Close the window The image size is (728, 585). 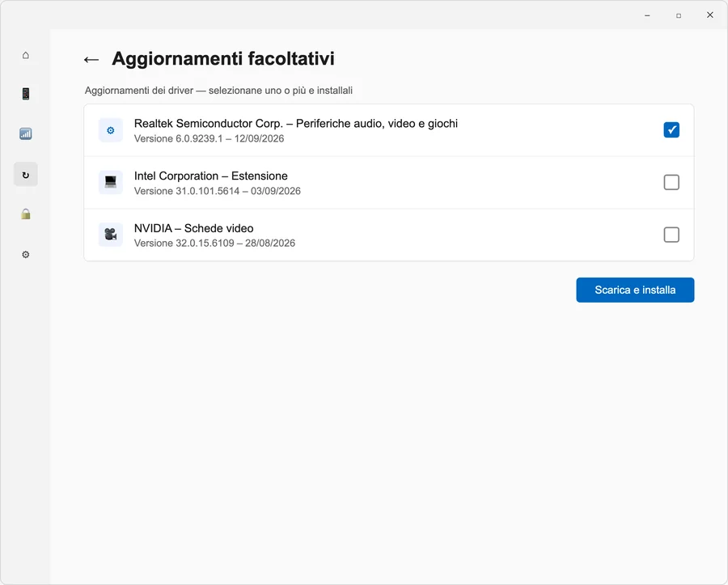point(710,15)
